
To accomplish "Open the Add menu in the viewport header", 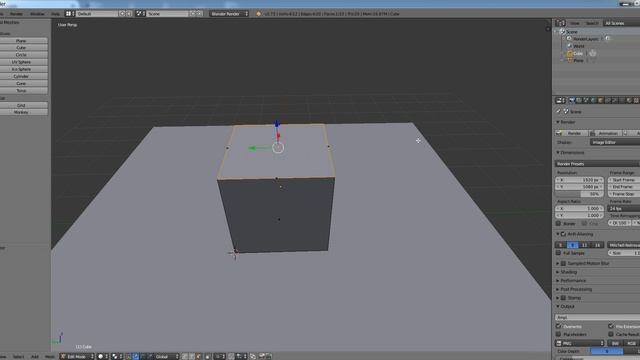I will 35,356.
